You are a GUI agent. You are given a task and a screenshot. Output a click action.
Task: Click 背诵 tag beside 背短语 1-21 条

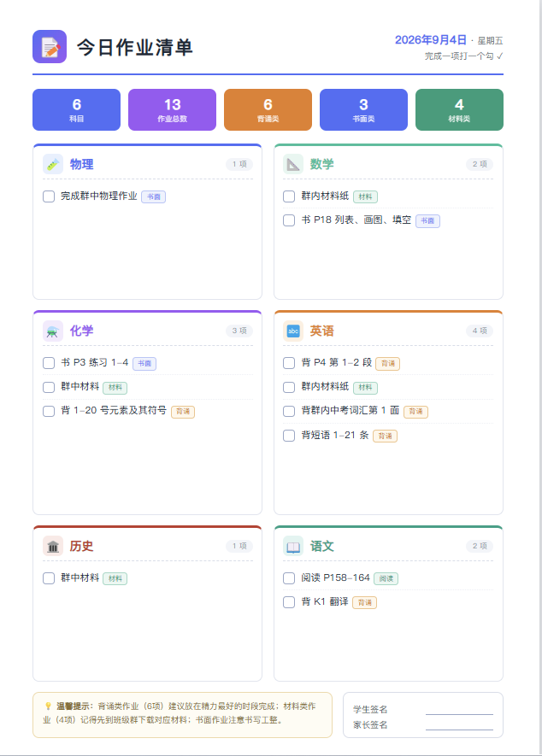click(386, 436)
